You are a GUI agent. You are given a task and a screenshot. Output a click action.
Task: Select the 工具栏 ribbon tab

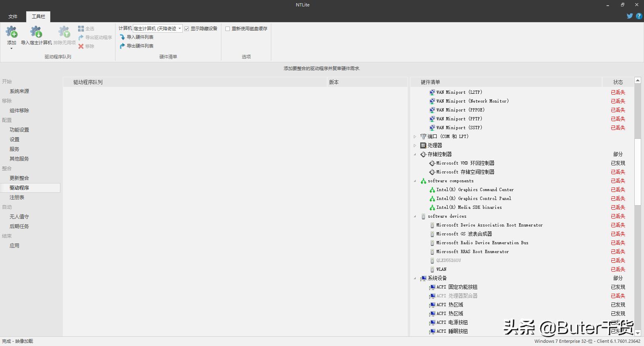tap(39, 16)
